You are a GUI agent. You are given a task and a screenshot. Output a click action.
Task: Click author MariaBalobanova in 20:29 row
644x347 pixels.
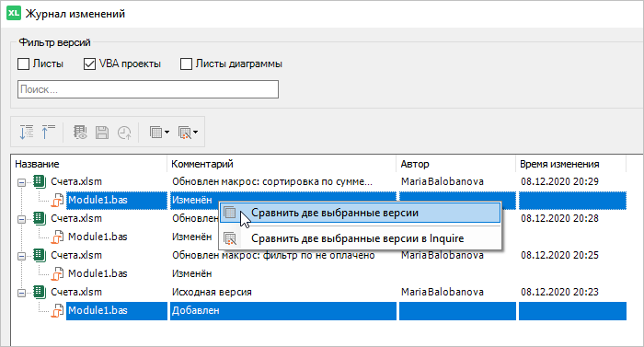[x=443, y=181]
